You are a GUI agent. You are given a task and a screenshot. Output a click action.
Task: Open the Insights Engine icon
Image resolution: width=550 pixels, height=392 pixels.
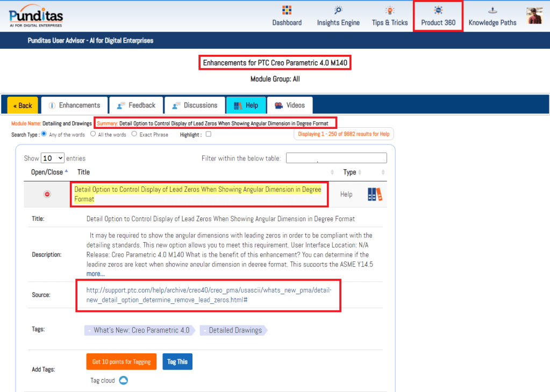(x=338, y=10)
